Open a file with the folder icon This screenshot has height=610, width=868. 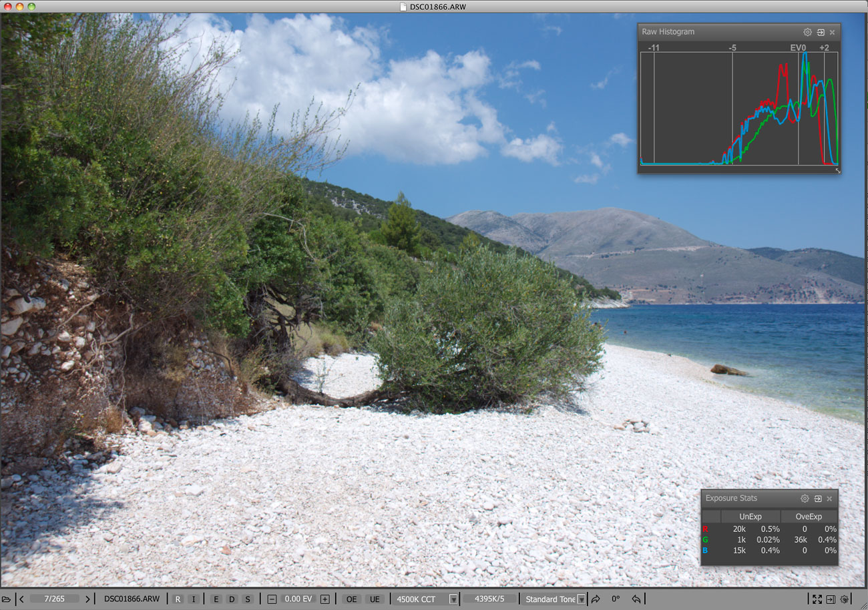tap(6, 599)
